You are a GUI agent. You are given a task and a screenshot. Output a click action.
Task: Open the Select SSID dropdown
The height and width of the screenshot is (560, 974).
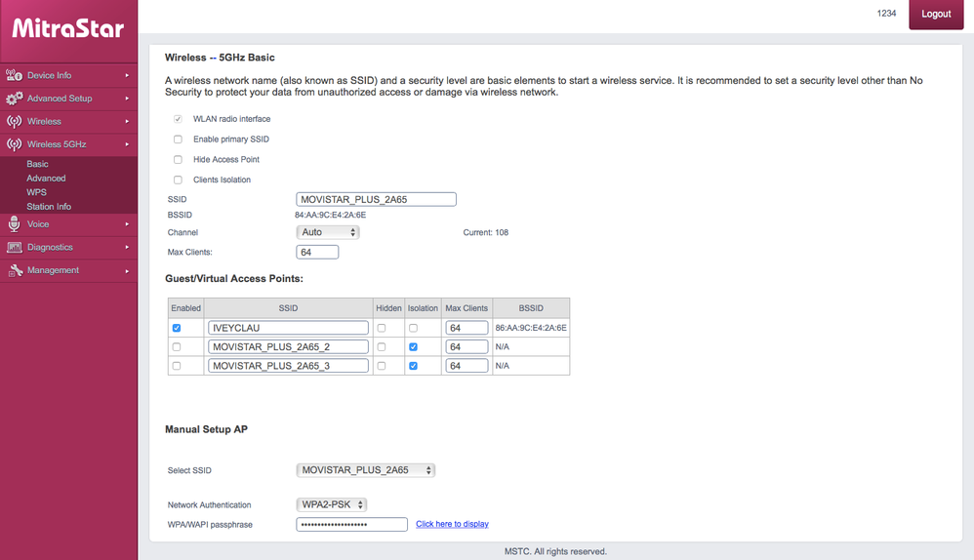pyautogui.click(x=365, y=470)
